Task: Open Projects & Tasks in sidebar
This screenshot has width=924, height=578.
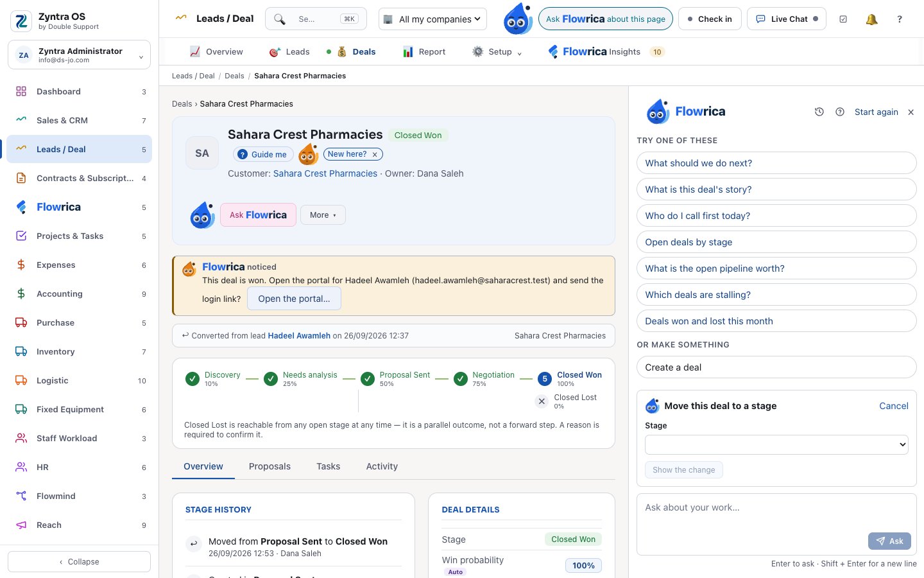Action: coord(80,236)
